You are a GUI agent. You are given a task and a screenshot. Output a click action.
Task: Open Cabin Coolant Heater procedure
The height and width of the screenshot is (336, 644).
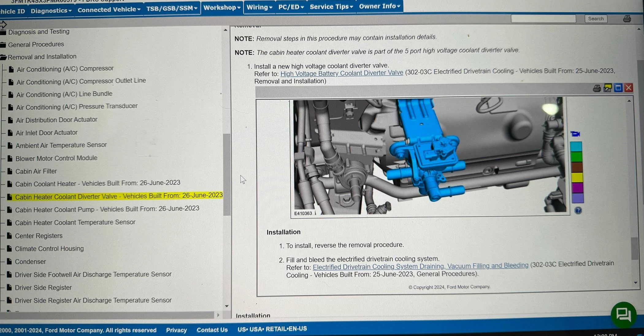[98, 183]
